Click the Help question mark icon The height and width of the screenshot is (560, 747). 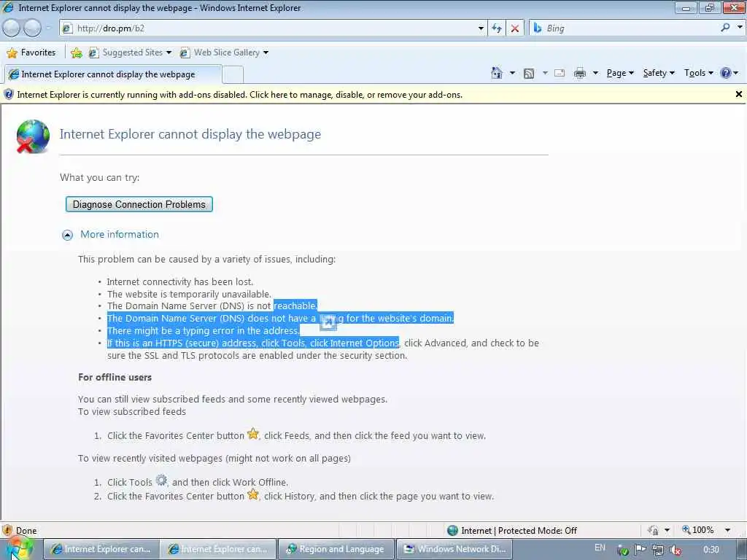coord(726,73)
